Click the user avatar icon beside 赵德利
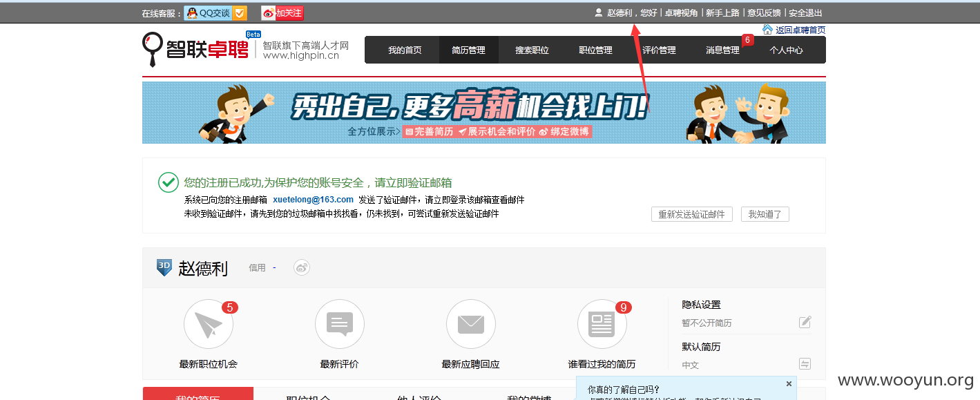Viewport: 980px width, 400px height. point(599,12)
